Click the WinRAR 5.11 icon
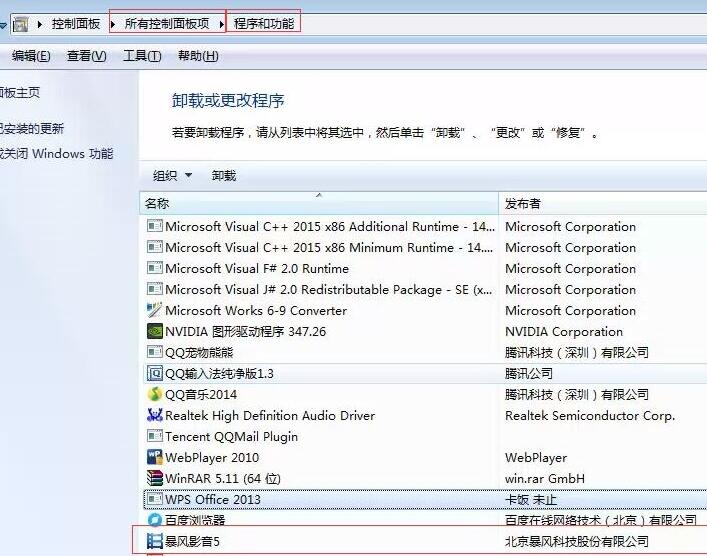 (x=155, y=478)
